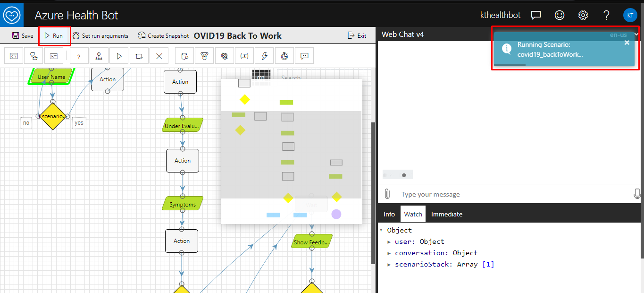Select the speech bubble feedback icon
Viewport: 644px width, 293px height.
pyautogui.click(x=304, y=56)
